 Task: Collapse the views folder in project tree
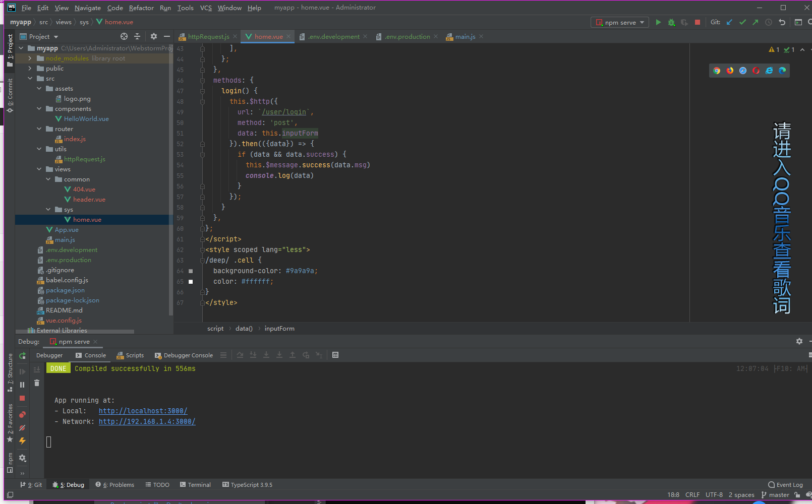[39, 169]
